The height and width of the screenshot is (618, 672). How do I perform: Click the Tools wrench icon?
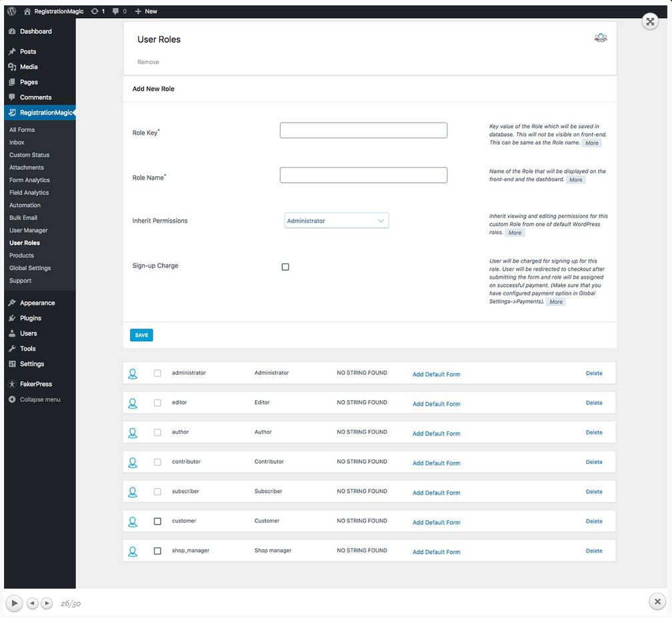(12, 349)
